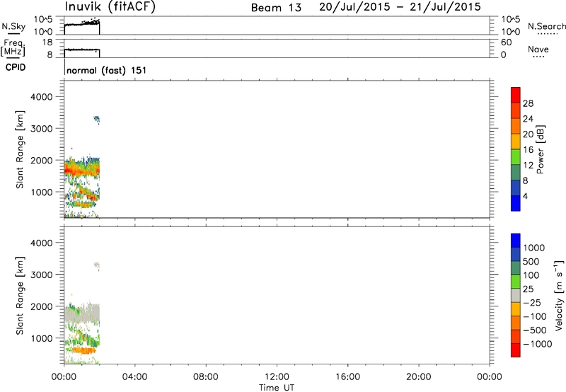The image size is (566, 392).
Task: Click the 4 tick on Power colorbar
Action: click(525, 196)
